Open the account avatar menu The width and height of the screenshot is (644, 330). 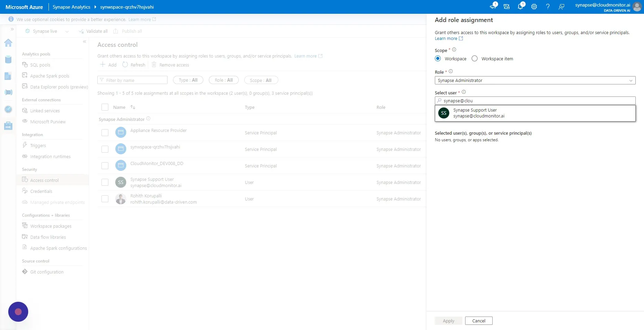point(637,7)
